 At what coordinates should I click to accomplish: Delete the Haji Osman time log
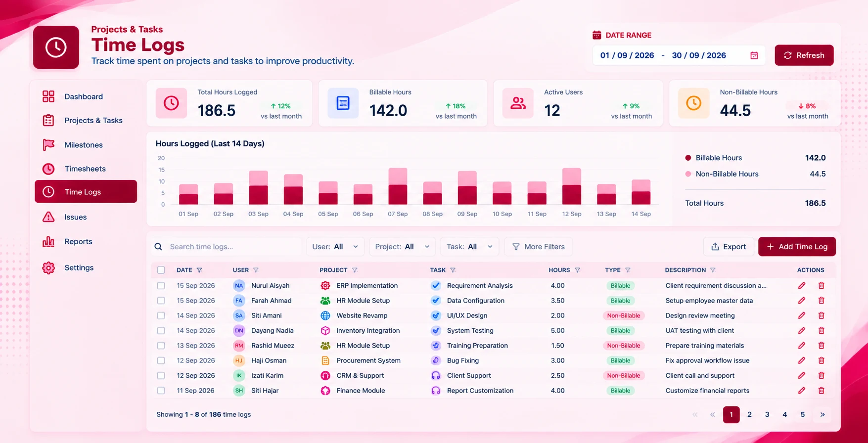(x=821, y=360)
